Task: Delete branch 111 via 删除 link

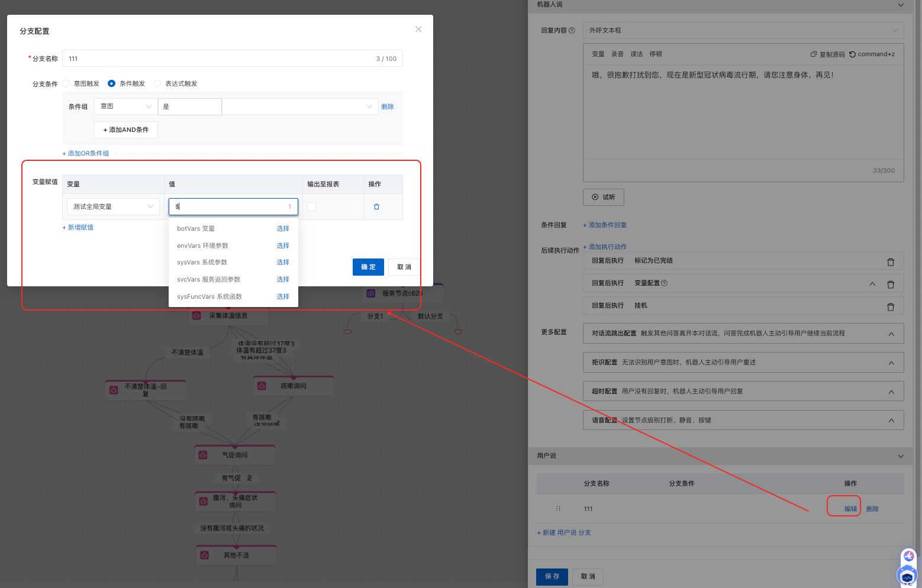Action: (872, 509)
